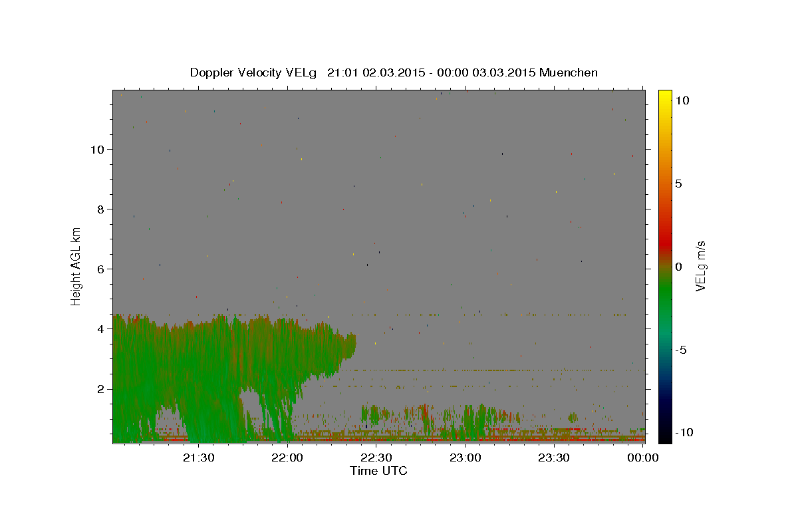Click the 'Time UTC' axis label
This screenshot has height=532, width=798.
[378, 471]
